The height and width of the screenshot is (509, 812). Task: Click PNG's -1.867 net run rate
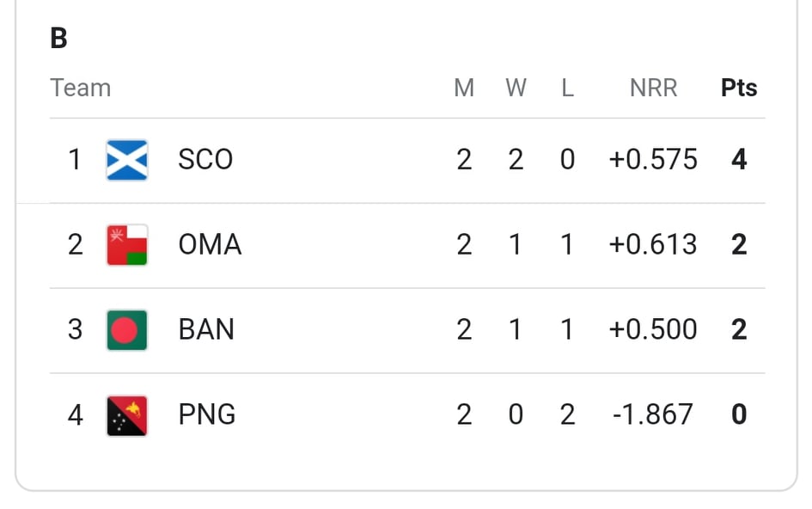(652, 414)
